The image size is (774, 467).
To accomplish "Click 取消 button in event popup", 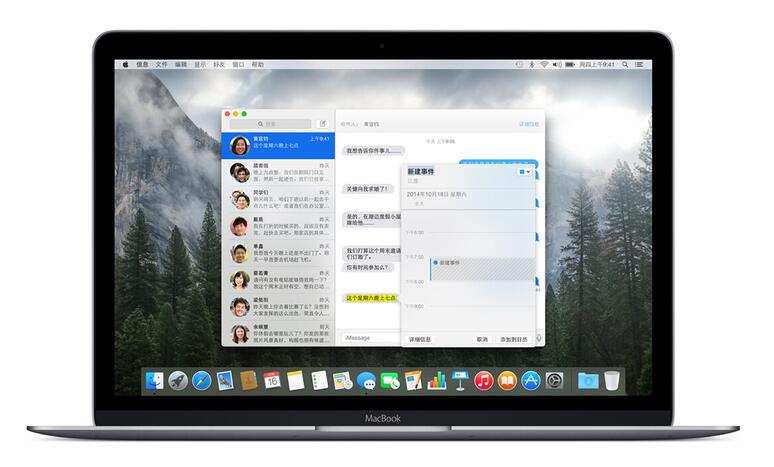I will point(482,339).
